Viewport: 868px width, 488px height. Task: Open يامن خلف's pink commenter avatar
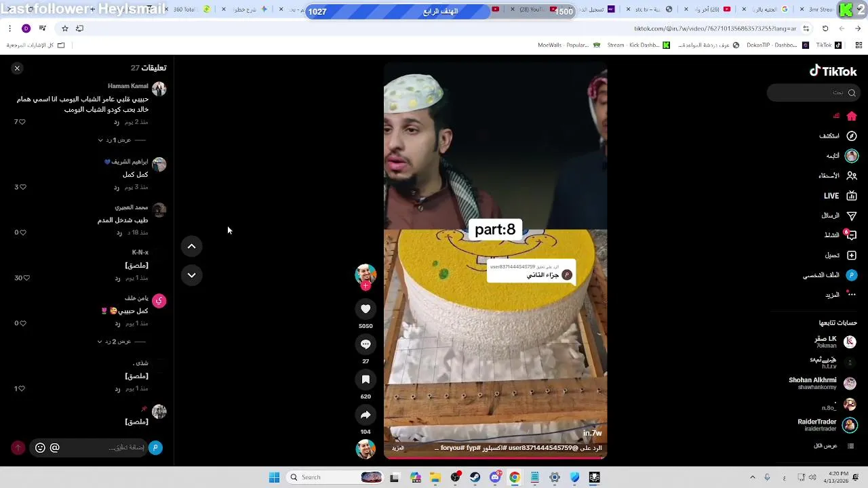coord(159,301)
